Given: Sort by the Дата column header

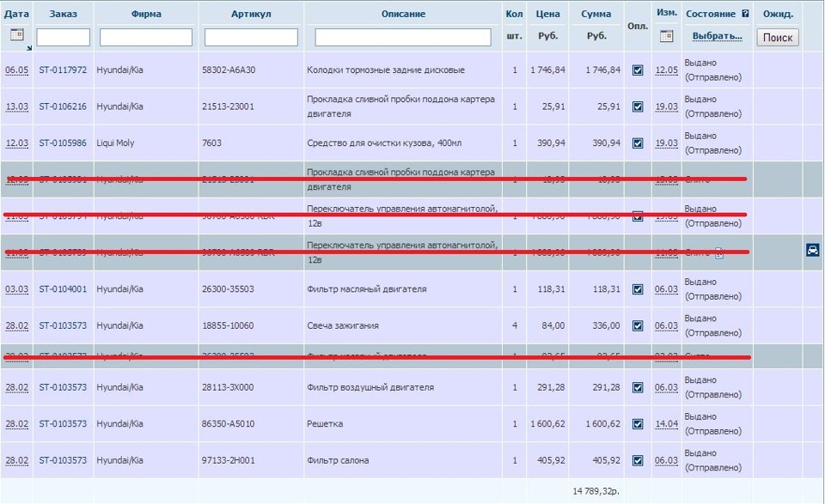Looking at the screenshot, I should tap(16, 14).
